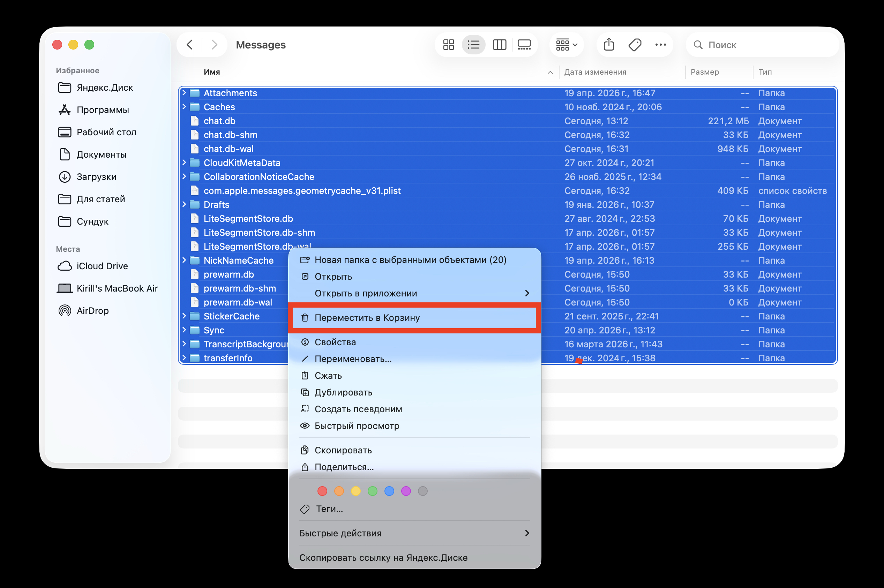Expand the Attachments folder
The height and width of the screenshot is (588, 884).
[184, 93]
